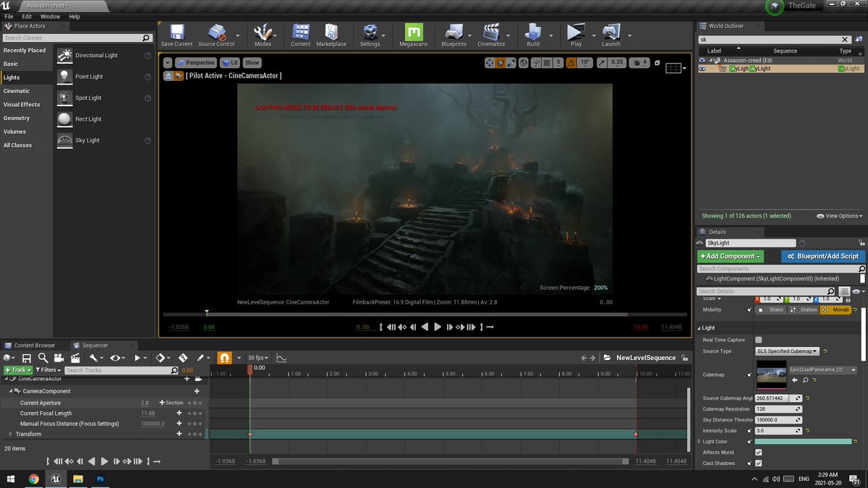This screenshot has height=488, width=868.
Task: Toggle SkyLight visibility eye in World Outliner
Action: (702, 69)
